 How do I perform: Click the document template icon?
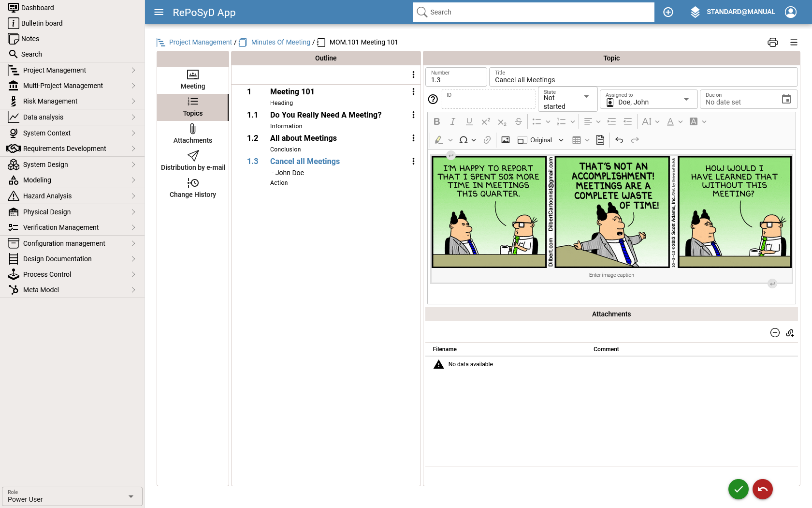point(600,140)
